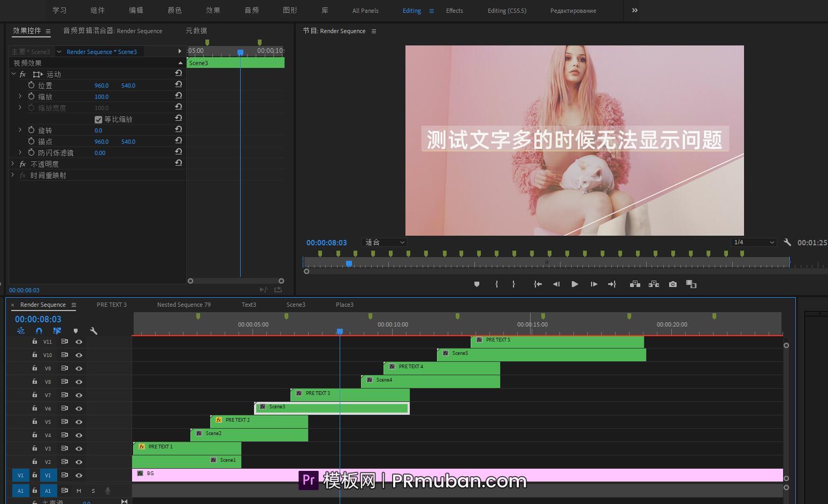This screenshot has height=504, width=828.
Task: Mute audio track A1
Action: 78,490
